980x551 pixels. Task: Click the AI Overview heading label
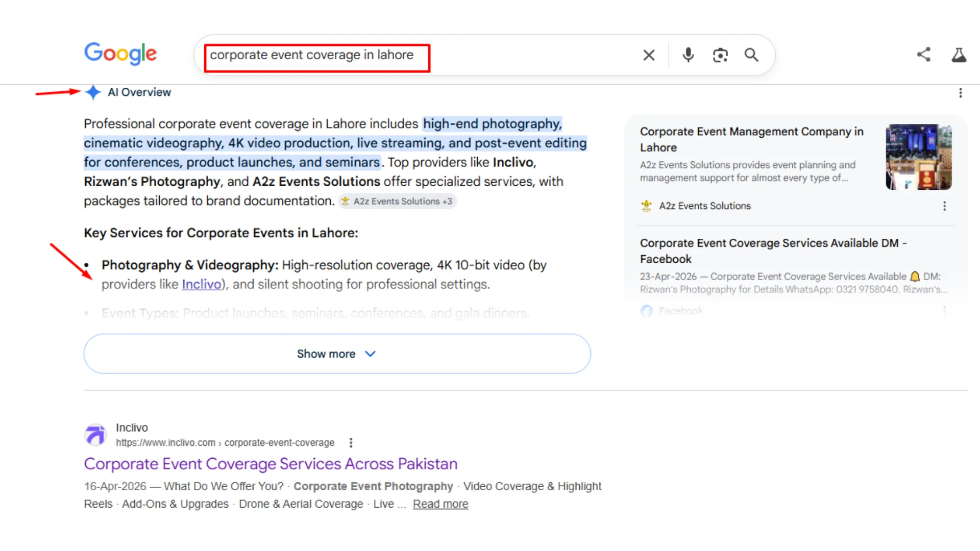pos(139,92)
